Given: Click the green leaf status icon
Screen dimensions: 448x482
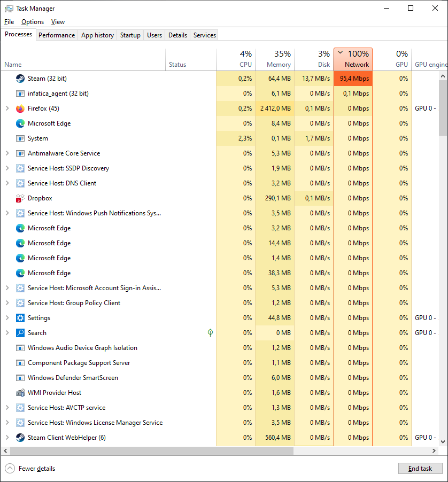Looking at the screenshot, I should (x=210, y=333).
